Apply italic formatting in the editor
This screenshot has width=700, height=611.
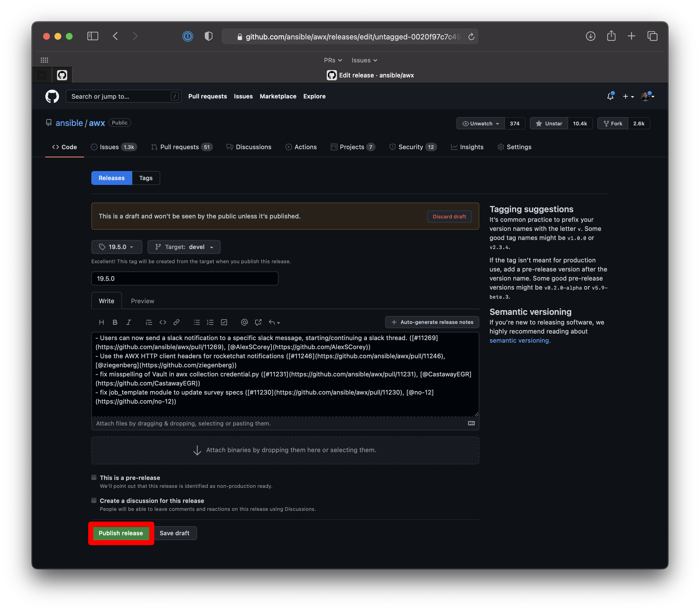tap(129, 322)
